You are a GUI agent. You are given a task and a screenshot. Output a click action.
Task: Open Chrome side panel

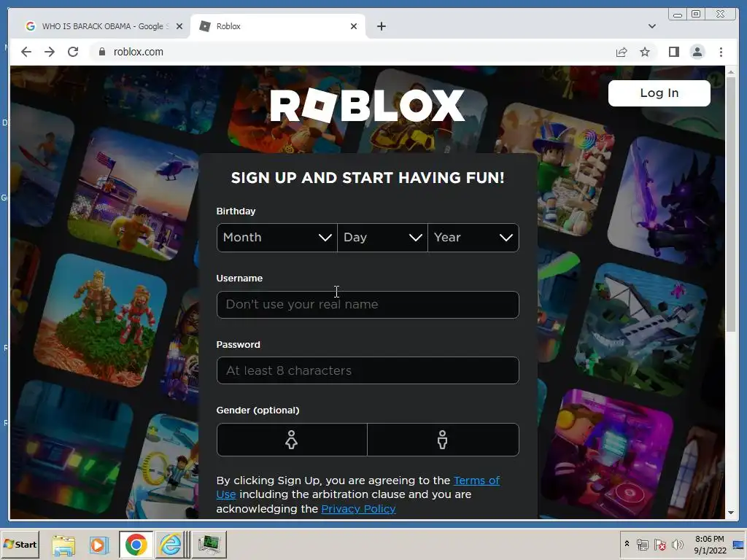tap(673, 52)
